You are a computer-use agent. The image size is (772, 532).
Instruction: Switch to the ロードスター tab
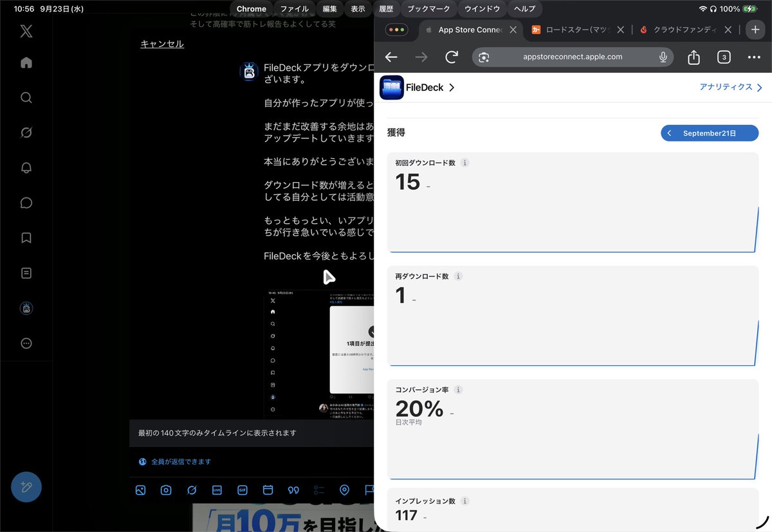pyautogui.click(x=578, y=30)
